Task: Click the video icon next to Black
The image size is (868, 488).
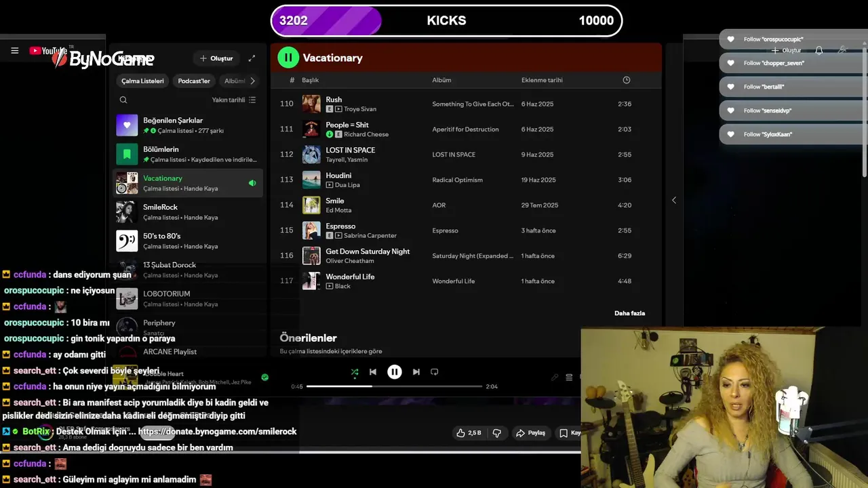Action: (x=330, y=286)
